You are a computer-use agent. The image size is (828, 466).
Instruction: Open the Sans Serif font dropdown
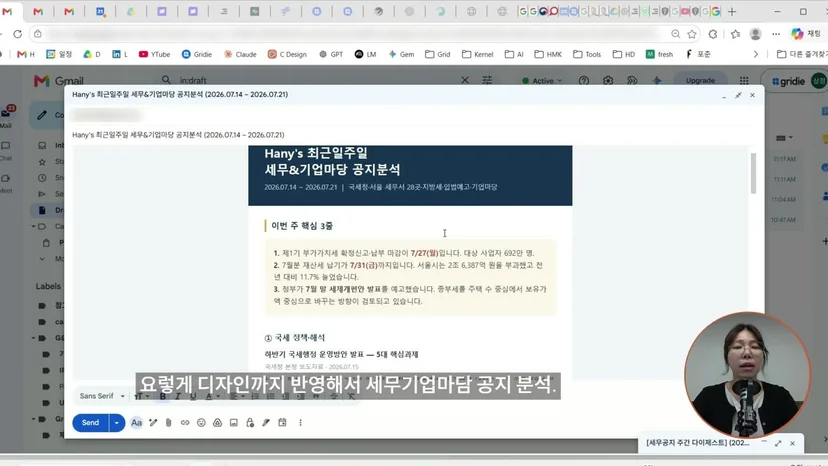pos(102,396)
